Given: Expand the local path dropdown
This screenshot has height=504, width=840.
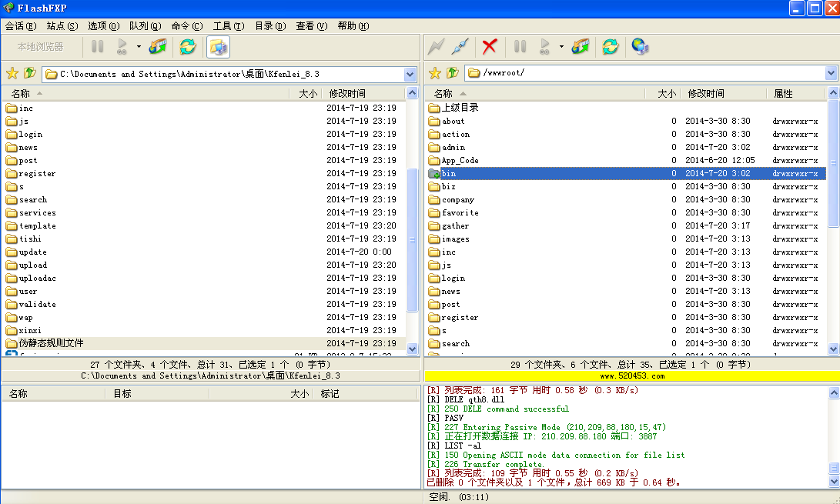Looking at the screenshot, I should pos(410,74).
